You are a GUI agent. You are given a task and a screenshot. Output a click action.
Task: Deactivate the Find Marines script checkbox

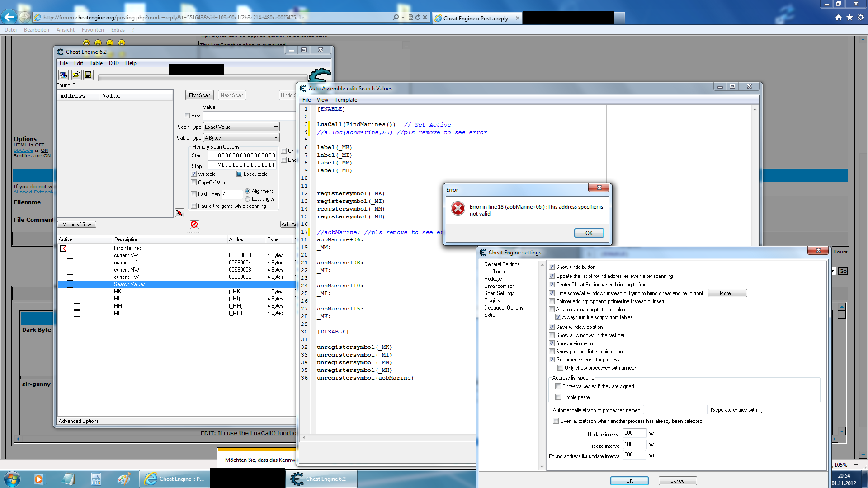coord(63,248)
